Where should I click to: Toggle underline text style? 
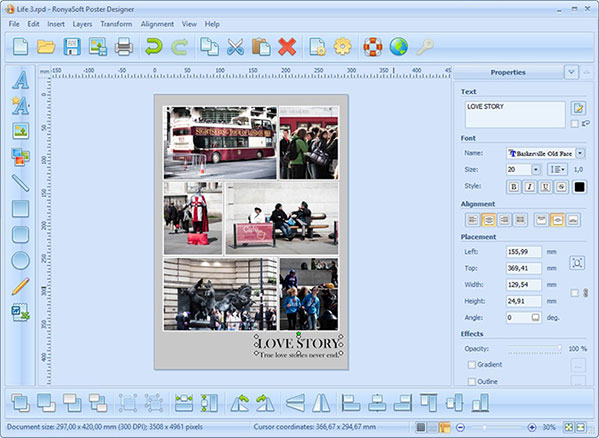coord(545,186)
